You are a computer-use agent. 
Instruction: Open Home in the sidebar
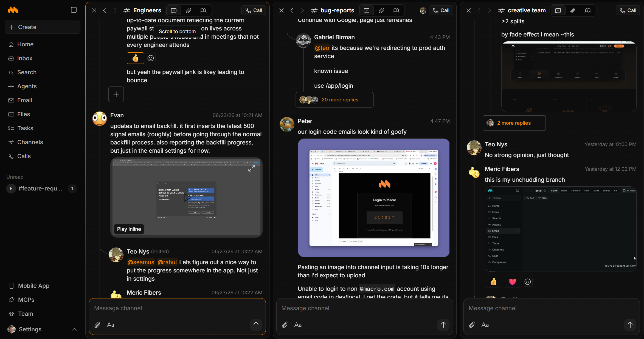point(43,44)
